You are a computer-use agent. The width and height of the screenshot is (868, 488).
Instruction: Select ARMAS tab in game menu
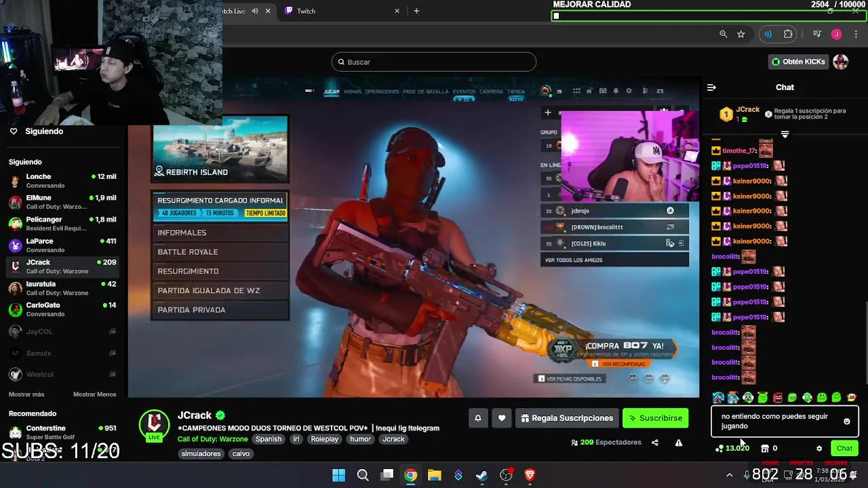coord(353,91)
